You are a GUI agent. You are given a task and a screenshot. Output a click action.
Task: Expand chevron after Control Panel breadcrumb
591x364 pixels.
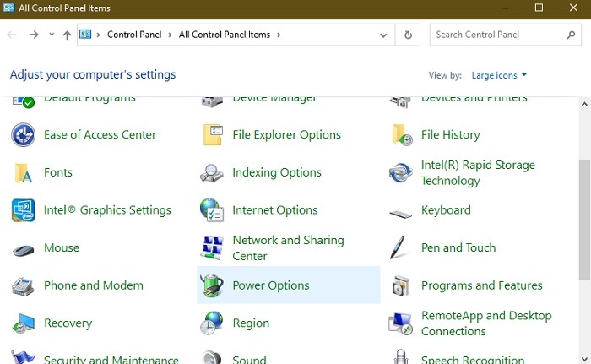170,35
